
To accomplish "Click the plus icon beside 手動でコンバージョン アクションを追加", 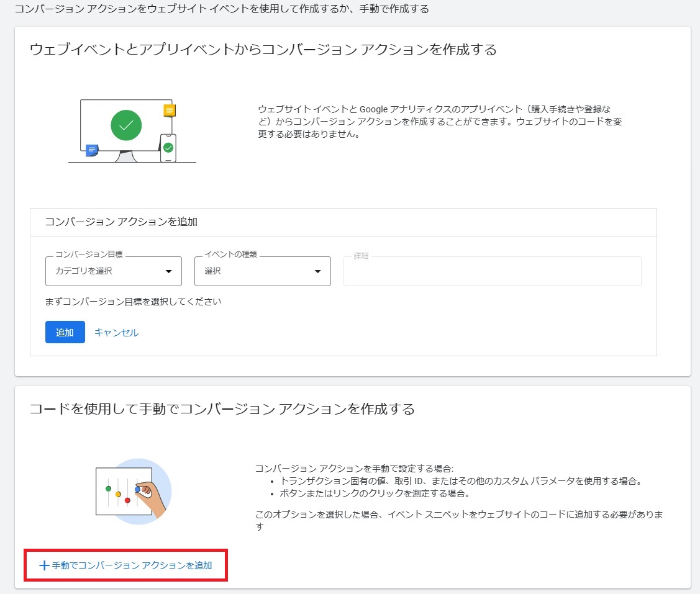I will [x=43, y=565].
